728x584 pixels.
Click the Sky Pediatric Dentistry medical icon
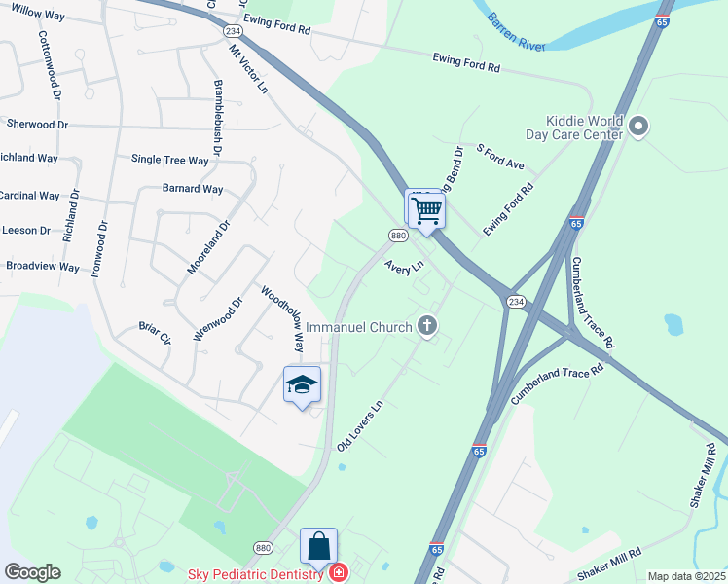[339, 573]
